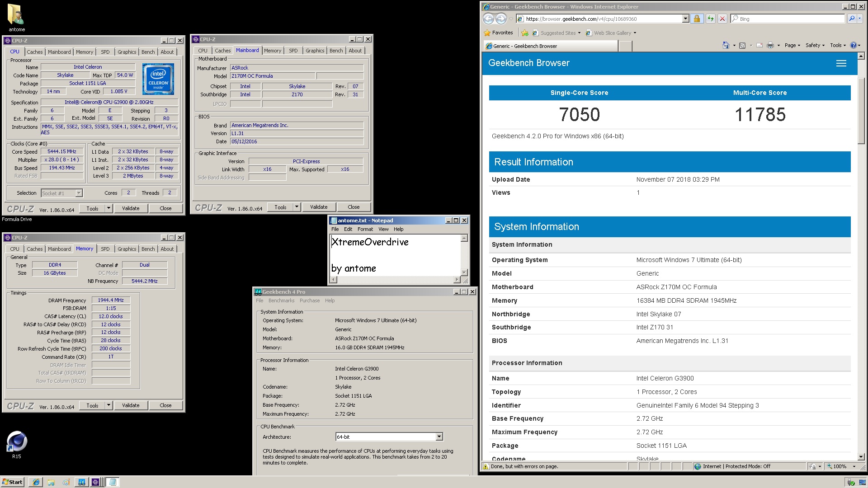Switch to SPD tab in CPU-Z Memory window
Viewport: 868px width, 488px height.
105,249
